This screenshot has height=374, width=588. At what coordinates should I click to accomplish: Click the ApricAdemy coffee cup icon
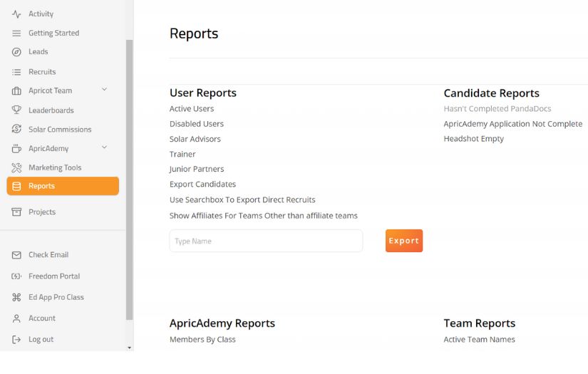16,148
